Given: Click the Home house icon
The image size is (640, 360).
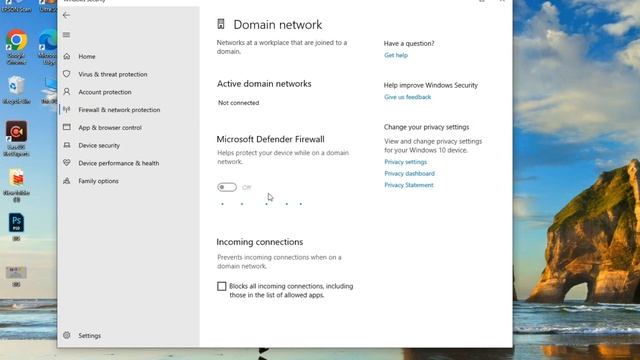Looking at the screenshot, I should (x=67, y=56).
